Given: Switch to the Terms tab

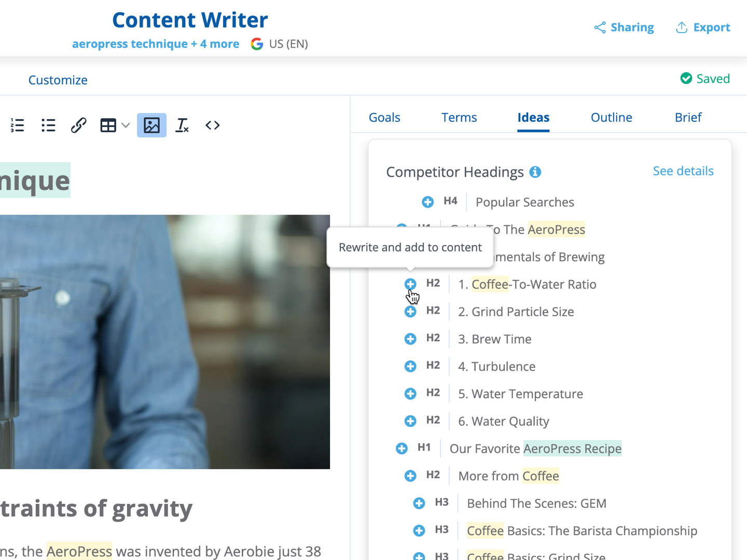Looking at the screenshot, I should 459,118.
